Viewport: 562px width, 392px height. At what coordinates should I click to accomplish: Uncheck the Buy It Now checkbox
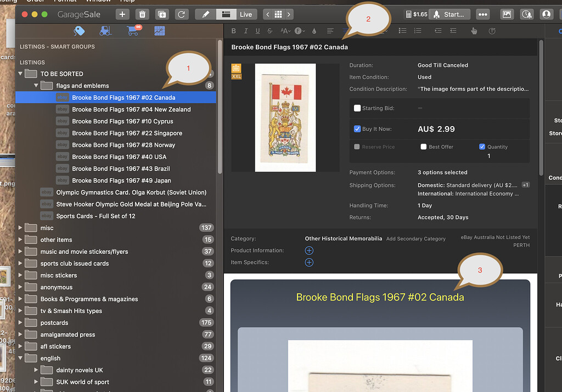coord(357,129)
